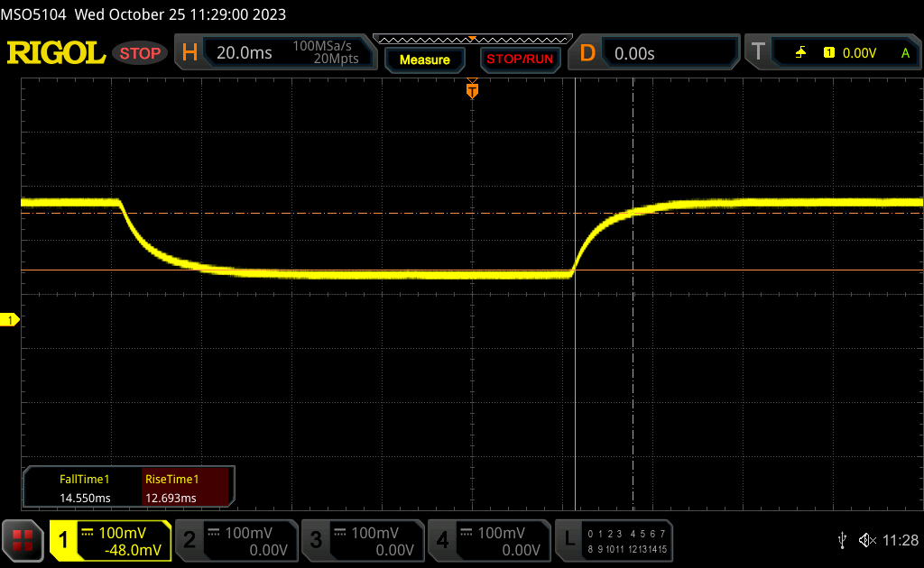Click the USB connection icon
Viewport: 924px width, 568px height.
click(x=842, y=540)
